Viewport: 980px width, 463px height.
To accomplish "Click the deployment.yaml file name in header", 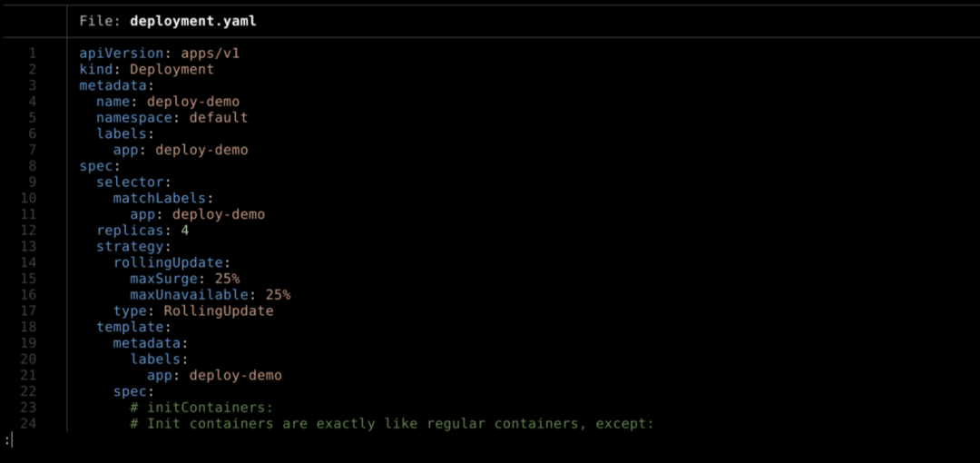I will [x=193, y=21].
